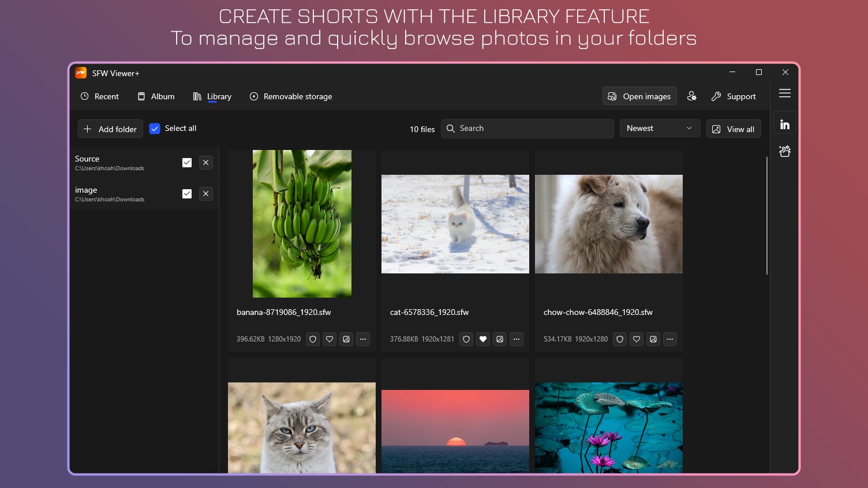The image size is (868, 488).
Task: Switch to the Album tab
Action: (156, 96)
